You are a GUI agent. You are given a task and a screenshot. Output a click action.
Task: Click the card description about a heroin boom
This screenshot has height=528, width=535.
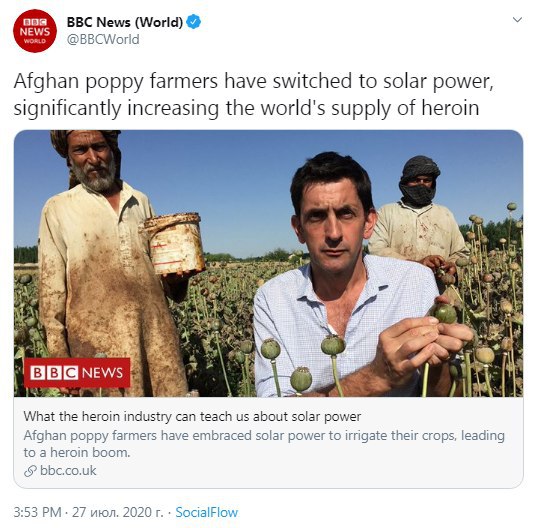(264, 444)
